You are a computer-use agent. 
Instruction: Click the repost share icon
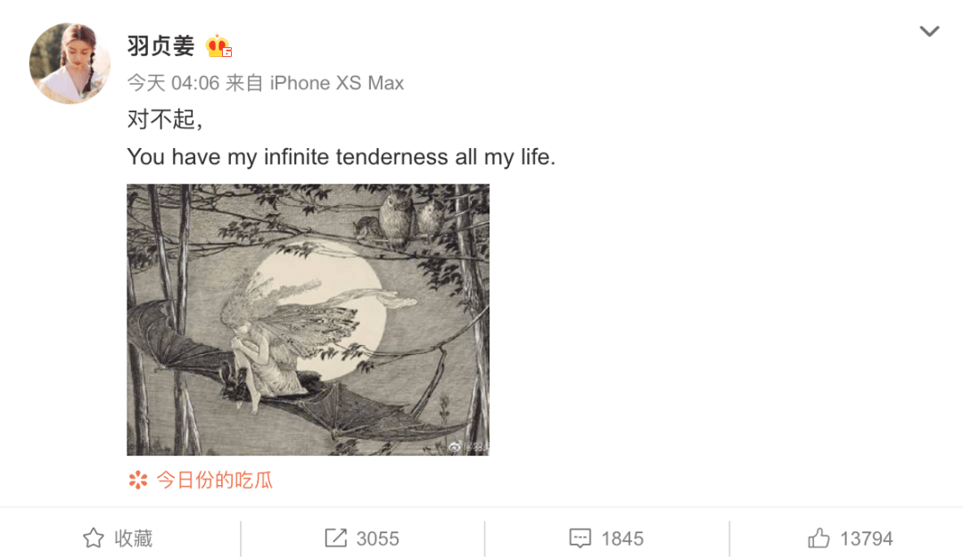click(336, 539)
